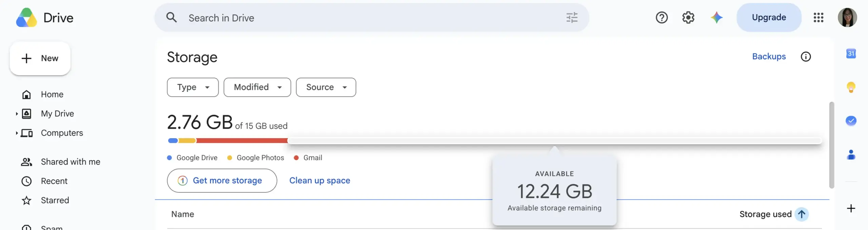Click the Name column header

click(183, 214)
